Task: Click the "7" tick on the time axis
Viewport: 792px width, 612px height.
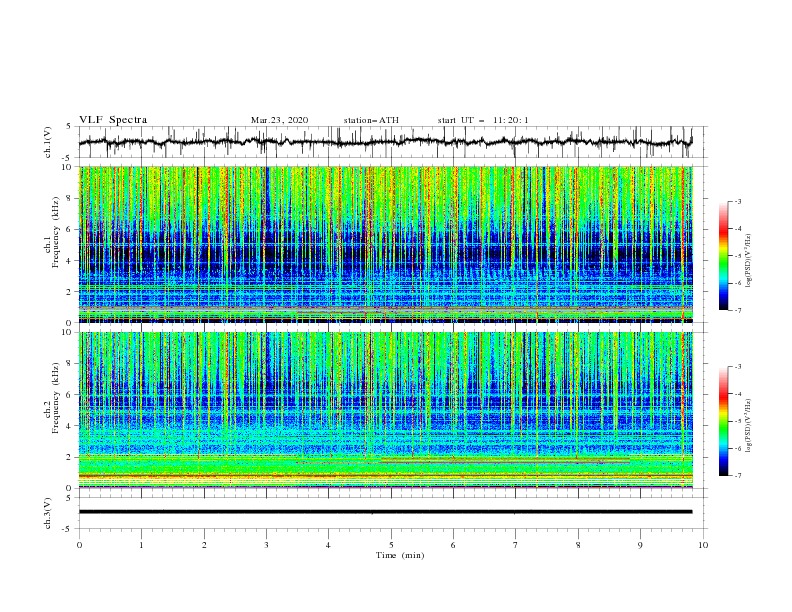Action: tap(516, 545)
